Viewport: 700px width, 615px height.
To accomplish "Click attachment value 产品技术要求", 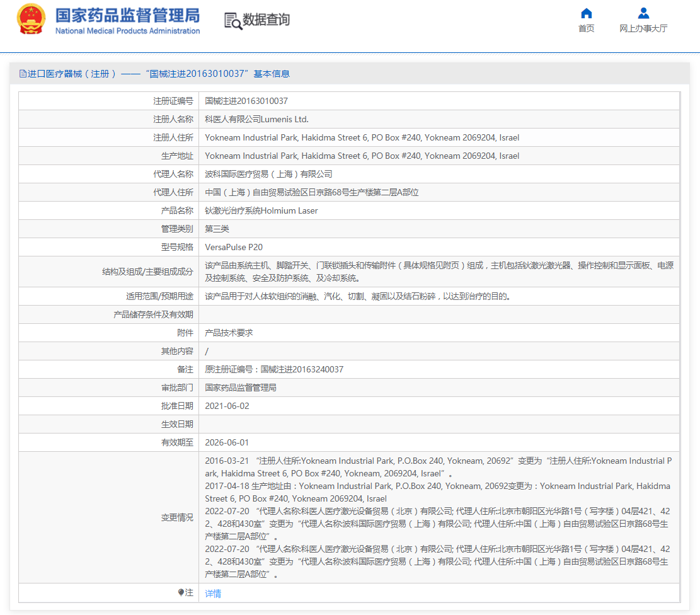I will click(229, 333).
